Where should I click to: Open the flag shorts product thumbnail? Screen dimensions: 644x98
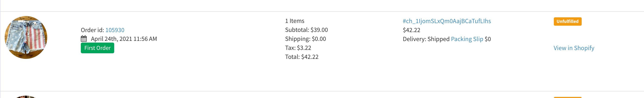point(26,37)
